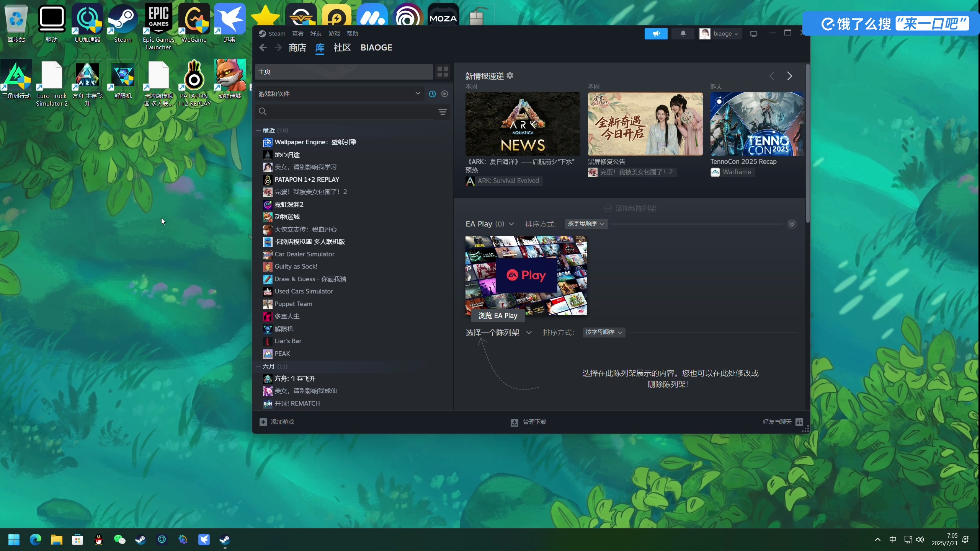
Task: Switch to the 商店 tab
Action: point(297,47)
